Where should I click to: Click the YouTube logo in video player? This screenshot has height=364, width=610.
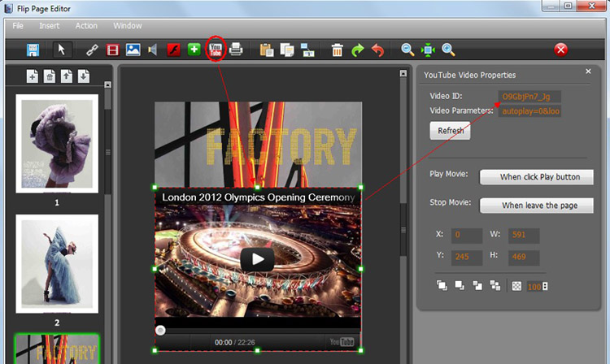[342, 342]
